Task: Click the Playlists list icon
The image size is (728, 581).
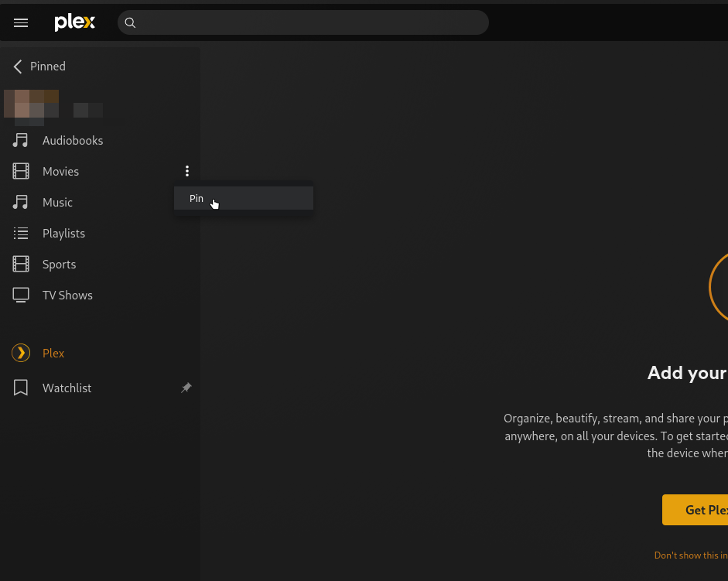Action: (21, 233)
